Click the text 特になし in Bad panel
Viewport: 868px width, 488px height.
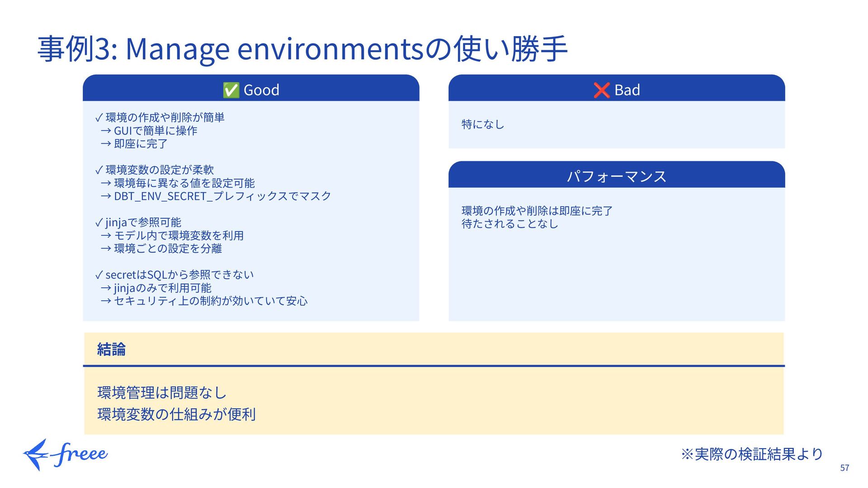483,124
